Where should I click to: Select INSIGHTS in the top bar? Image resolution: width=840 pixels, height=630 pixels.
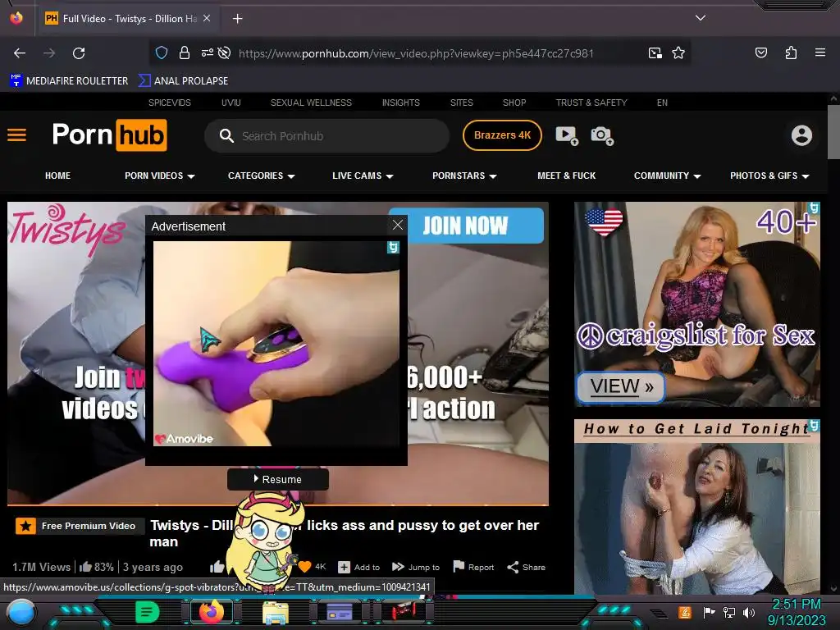(400, 103)
